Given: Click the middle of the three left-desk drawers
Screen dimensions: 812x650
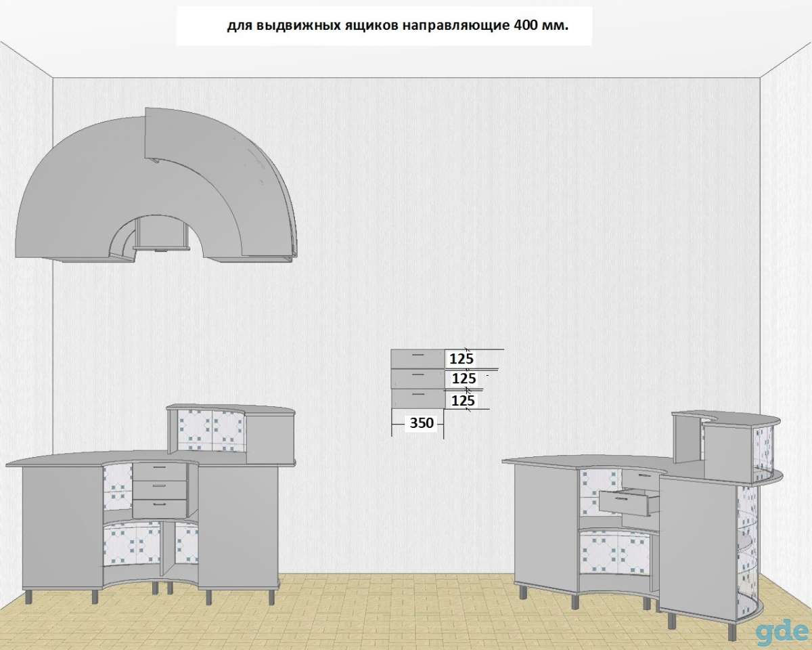Looking at the screenshot, I should pyautogui.click(x=160, y=489).
